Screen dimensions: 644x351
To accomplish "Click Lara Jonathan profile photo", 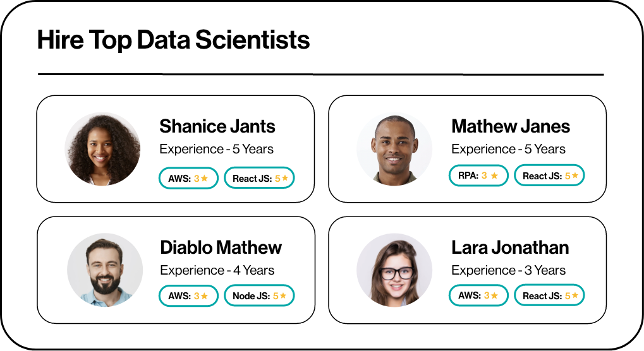I will point(394,270).
